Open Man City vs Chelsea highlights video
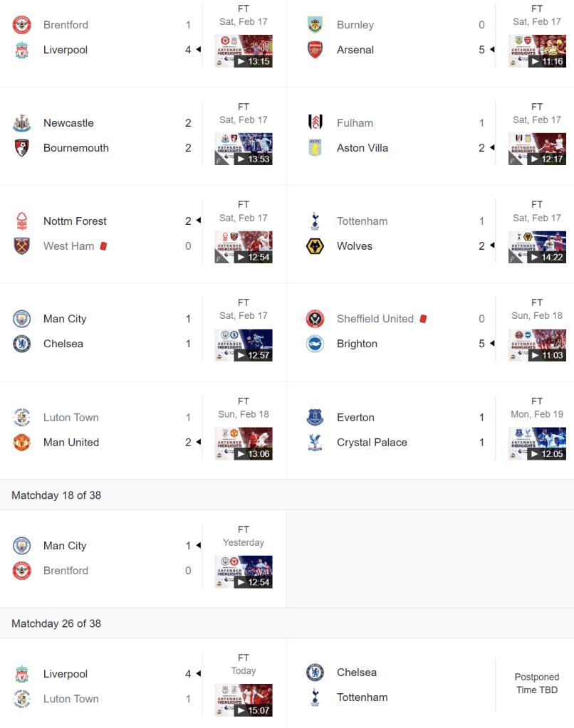The image size is (574, 728). pos(244,345)
